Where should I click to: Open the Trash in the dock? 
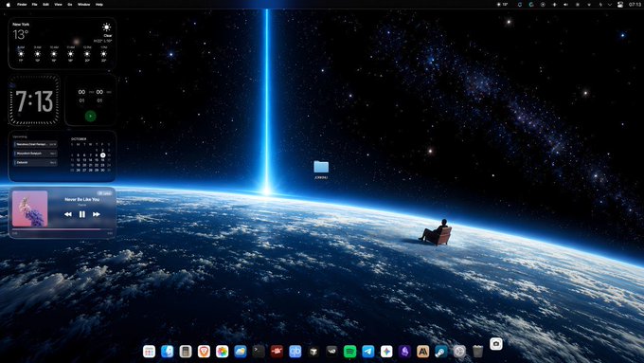477,352
